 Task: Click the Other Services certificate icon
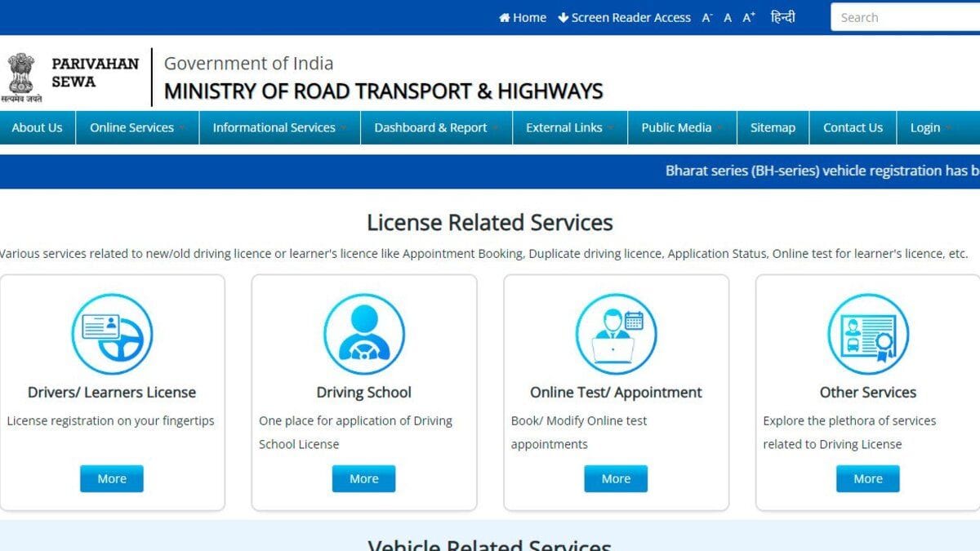tap(868, 334)
